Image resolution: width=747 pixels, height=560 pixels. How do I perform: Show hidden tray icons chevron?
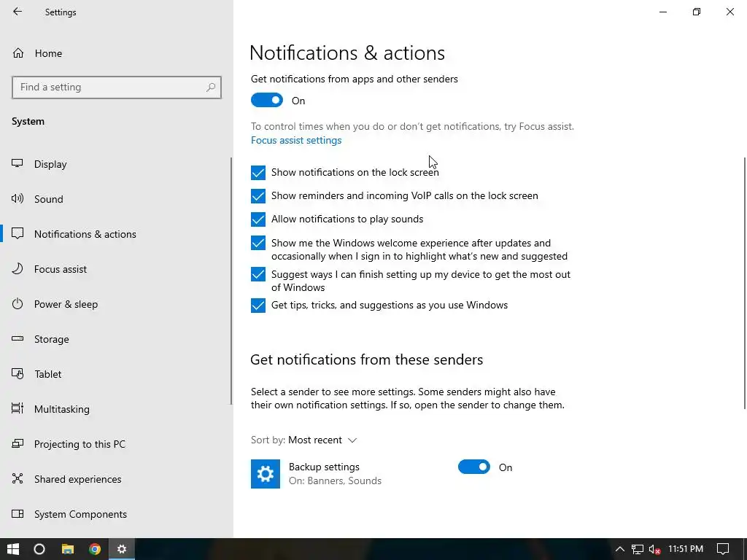620,549
